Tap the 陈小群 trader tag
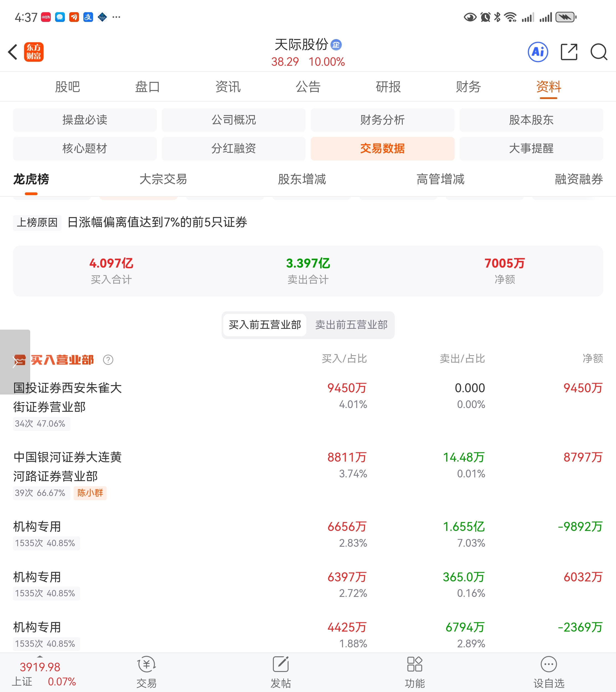The width and height of the screenshot is (616, 692). pyautogui.click(x=90, y=493)
